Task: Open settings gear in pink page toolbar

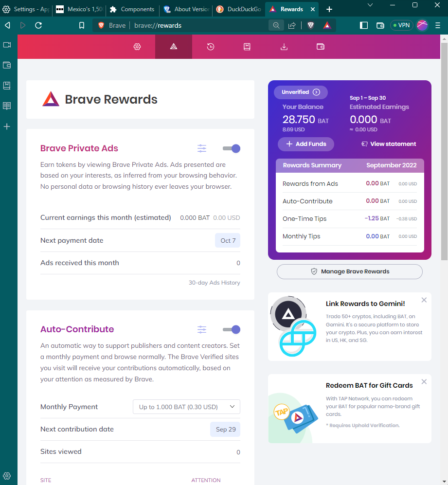Action: [x=137, y=47]
